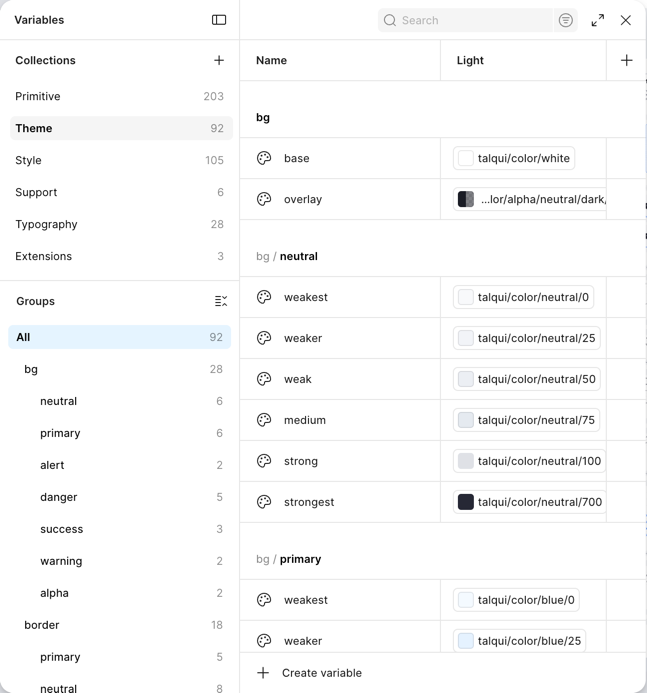Focus the Search input field
This screenshot has height=693, width=647.
pyautogui.click(x=465, y=20)
